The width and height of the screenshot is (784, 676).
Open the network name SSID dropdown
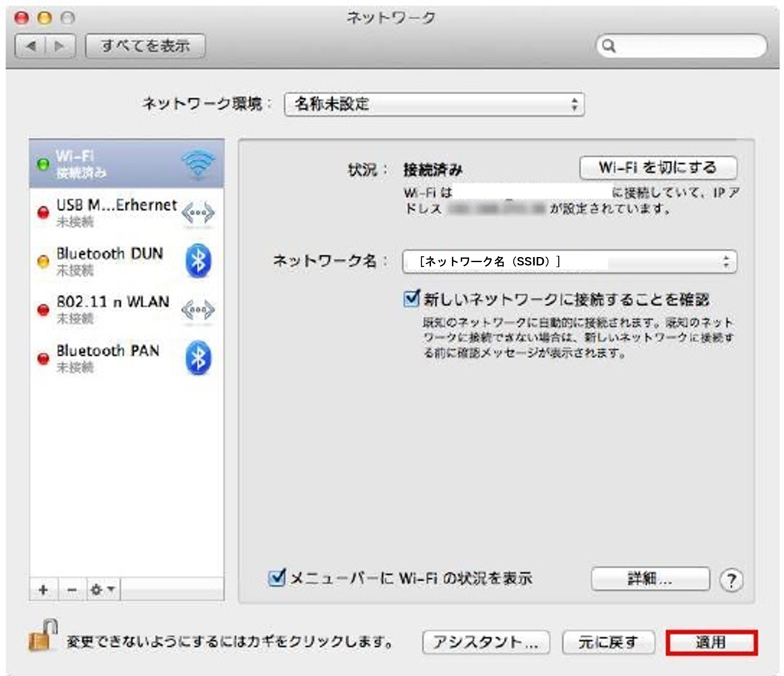click(x=569, y=262)
